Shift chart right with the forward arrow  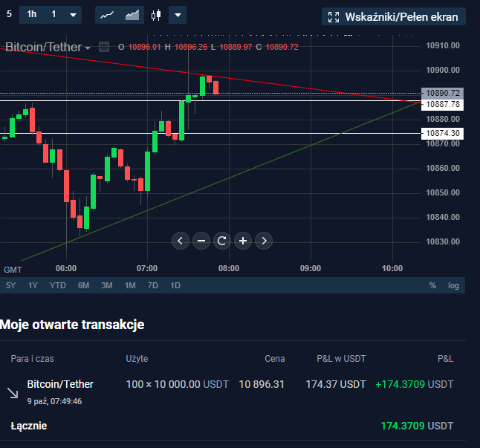pyautogui.click(x=264, y=241)
